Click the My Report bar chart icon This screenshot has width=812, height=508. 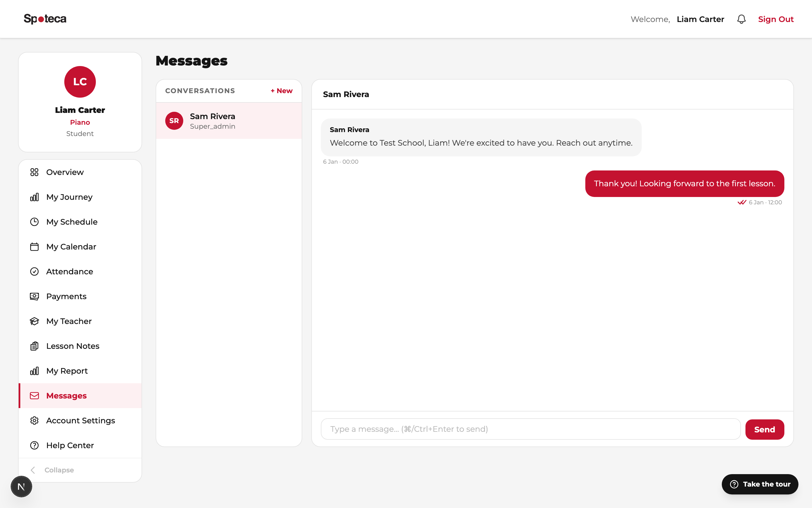tap(34, 371)
